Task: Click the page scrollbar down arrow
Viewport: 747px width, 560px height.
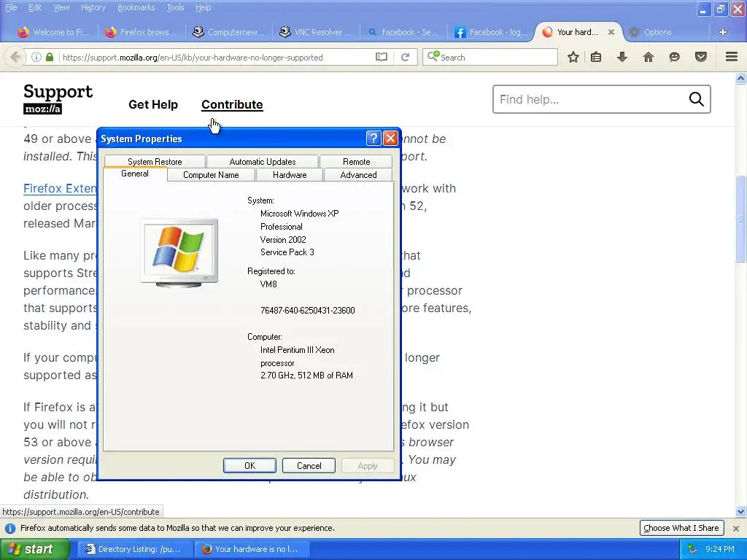Action: coord(740,512)
